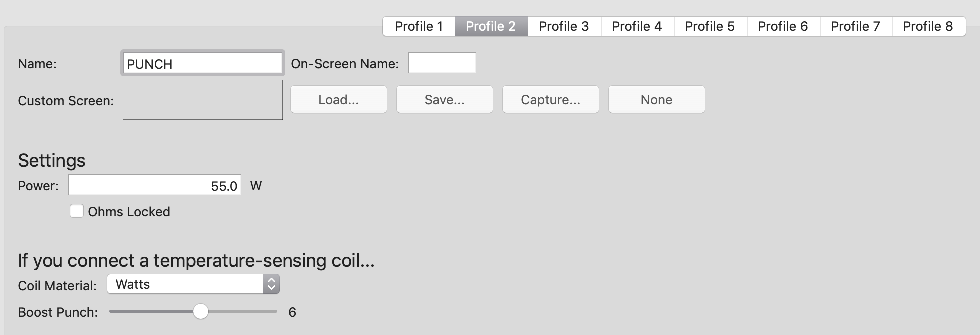The image size is (980, 335).
Task: Click the None button for Custom Screen
Action: point(656,100)
